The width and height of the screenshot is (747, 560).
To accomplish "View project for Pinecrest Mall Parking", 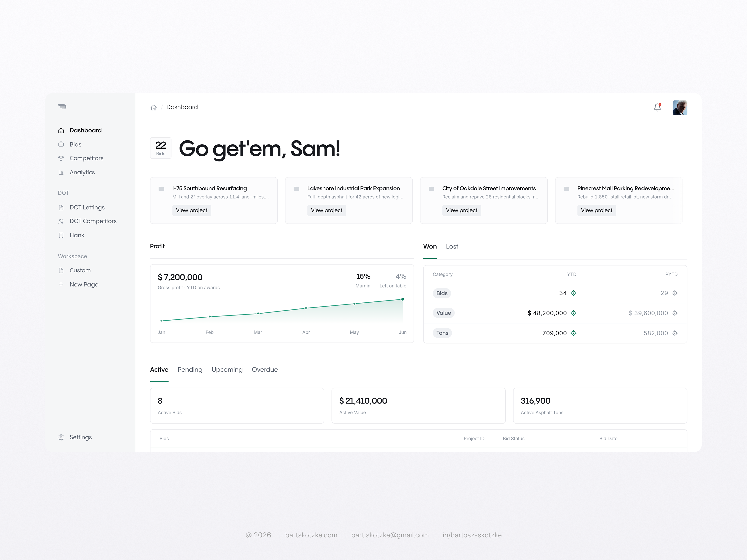I will 596,210.
